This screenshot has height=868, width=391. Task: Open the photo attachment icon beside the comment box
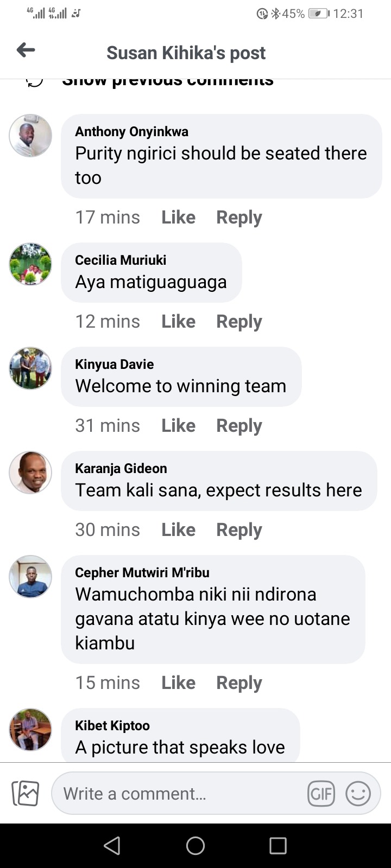point(26,793)
